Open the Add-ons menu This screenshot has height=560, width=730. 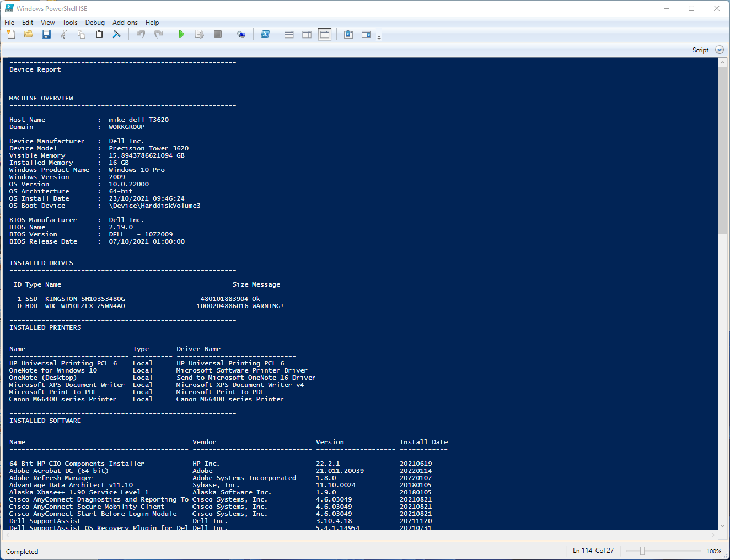[125, 23]
